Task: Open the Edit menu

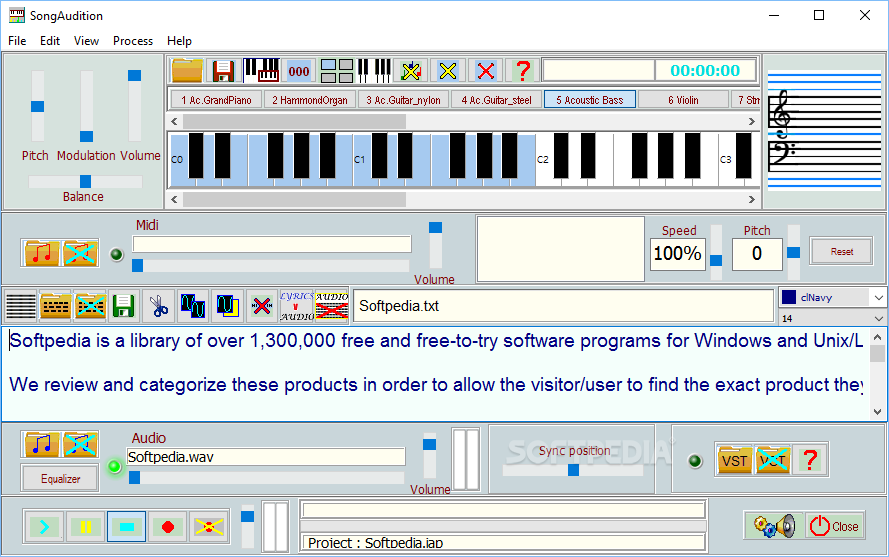Action: point(50,41)
